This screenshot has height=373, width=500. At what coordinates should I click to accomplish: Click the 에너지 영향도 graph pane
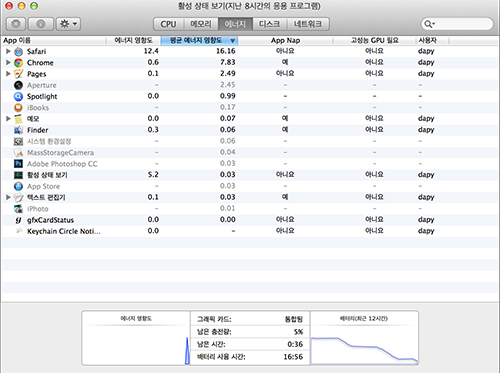click(136, 338)
